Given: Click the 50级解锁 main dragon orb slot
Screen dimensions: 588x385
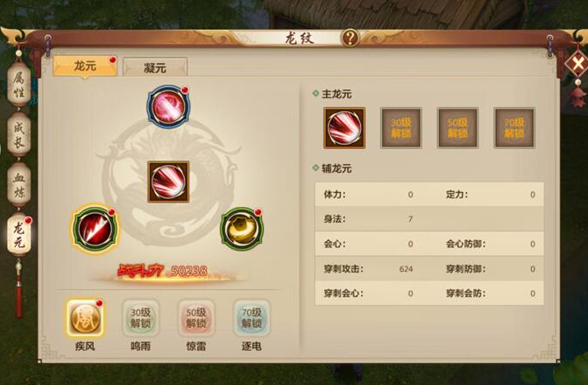Looking at the screenshot, I should pyautogui.click(x=457, y=128).
